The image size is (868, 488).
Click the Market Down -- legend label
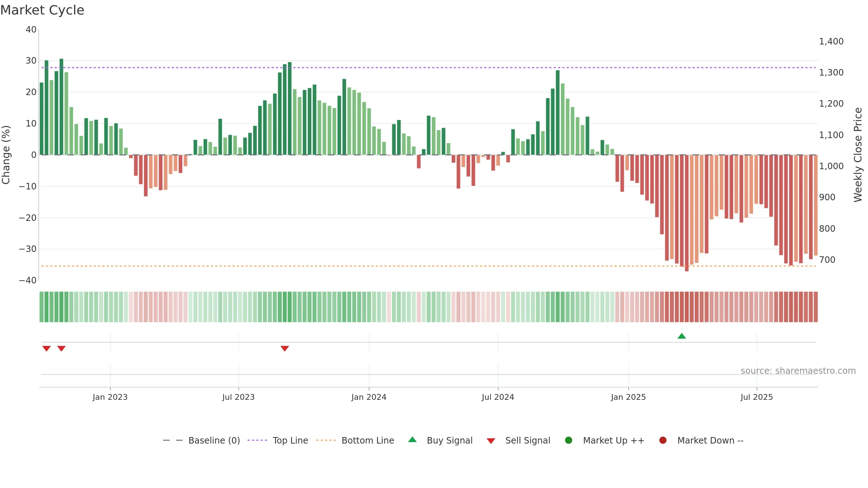[x=710, y=440]
